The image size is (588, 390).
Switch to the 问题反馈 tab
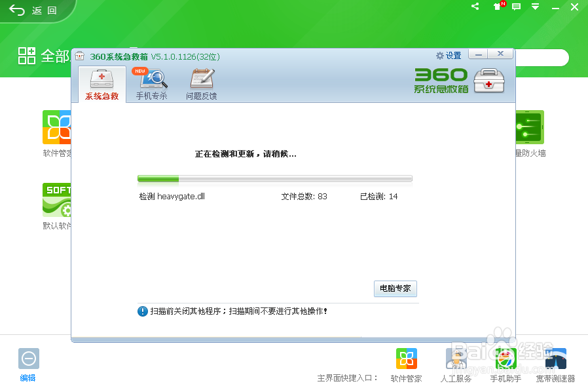(201, 83)
